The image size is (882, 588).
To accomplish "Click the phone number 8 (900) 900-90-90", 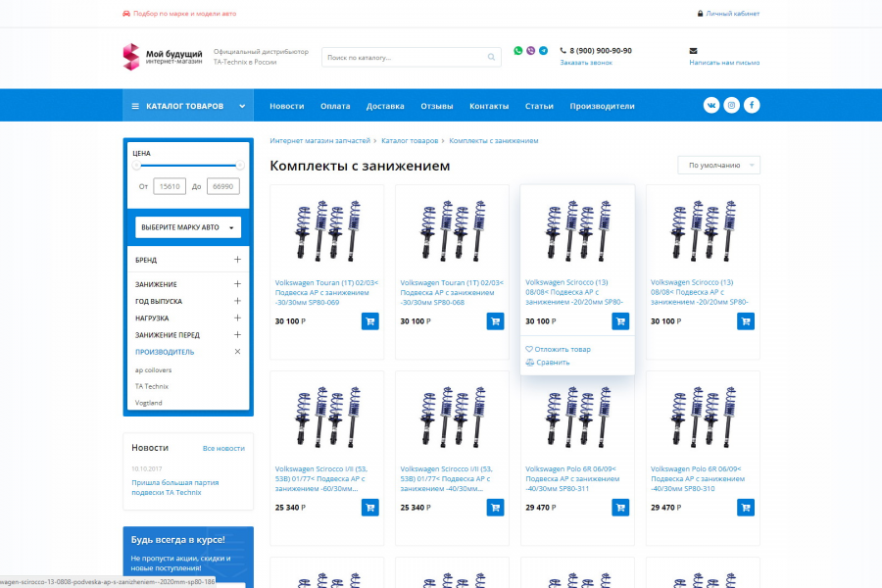I will coord(600,51).
